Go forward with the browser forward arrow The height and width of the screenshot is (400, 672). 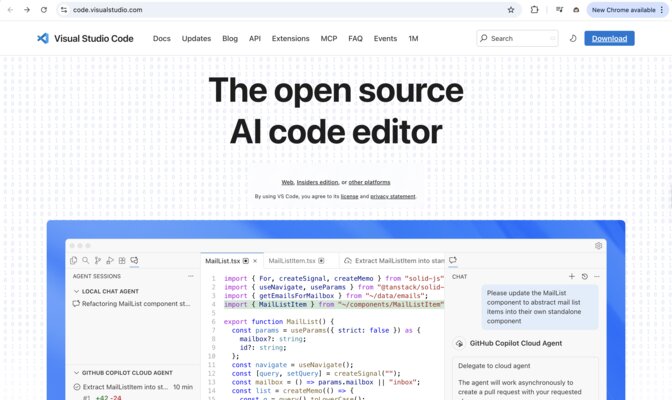27,9
